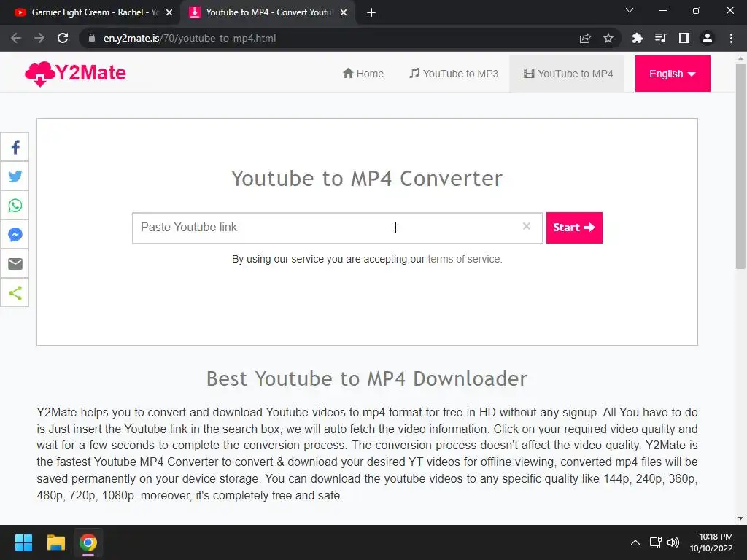Viewport: 747px width, 560px height.
Task: Click the Best Youtube to MP4 Downloader heading
Action: (x=367, y=378)
